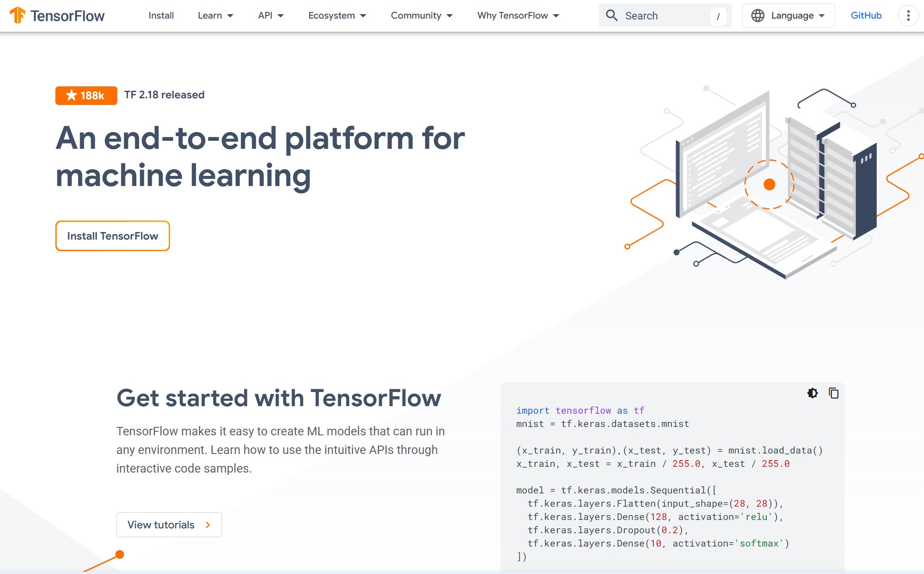Image resolution: width=924 pixels, height=574 pixels.
Task: Click the star icon on 188k badge
Action: [71, 95]
